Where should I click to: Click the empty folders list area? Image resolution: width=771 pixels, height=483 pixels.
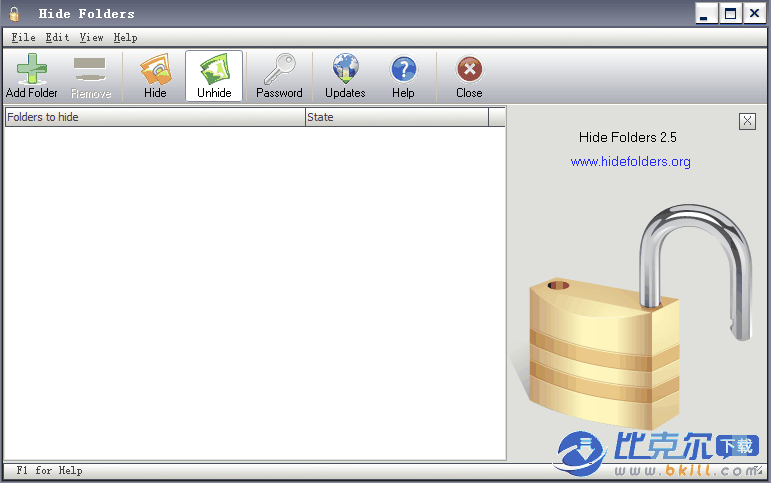(255, 293)
